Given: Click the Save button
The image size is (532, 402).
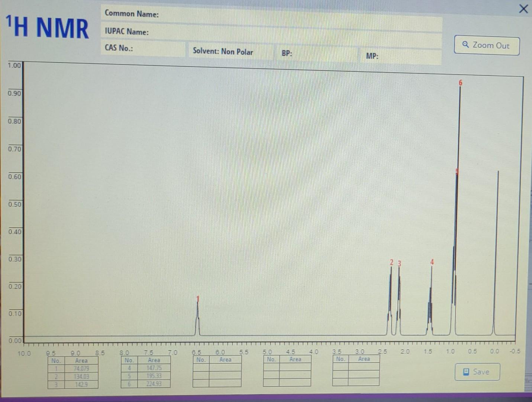Looking at the screenshot, I should click(477, 371).
